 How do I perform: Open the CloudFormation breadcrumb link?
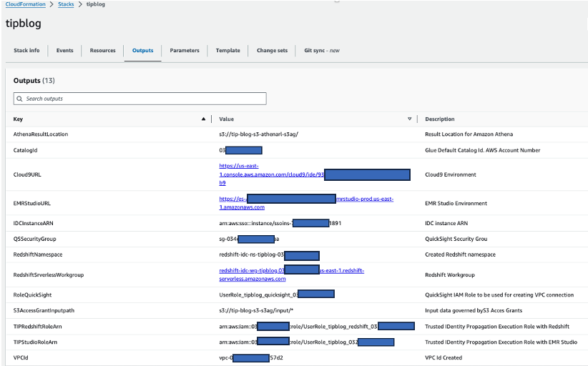(x=26, y=4)
